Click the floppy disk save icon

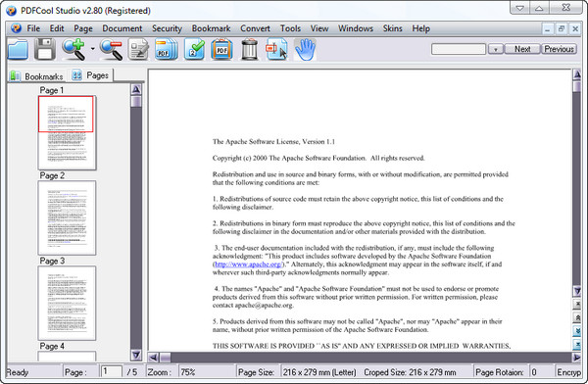click(45, 50)
